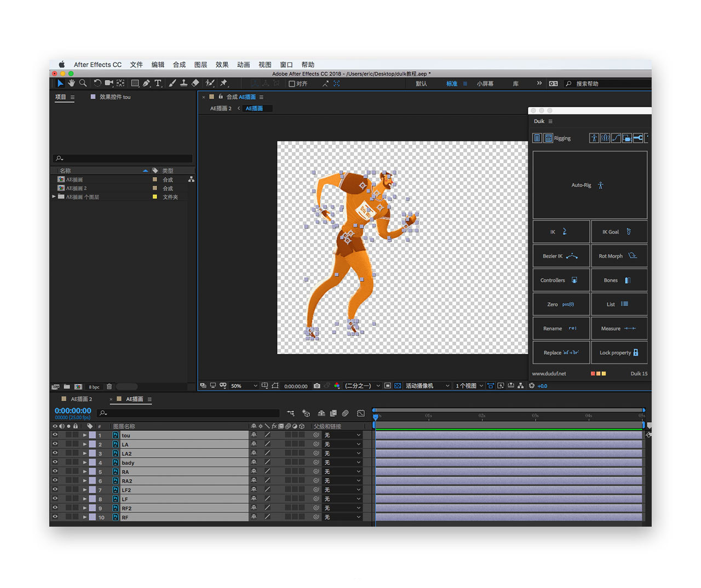Open the 1个视图 view layout dropdown
This screenshot has width=701, height=588.
469,386
